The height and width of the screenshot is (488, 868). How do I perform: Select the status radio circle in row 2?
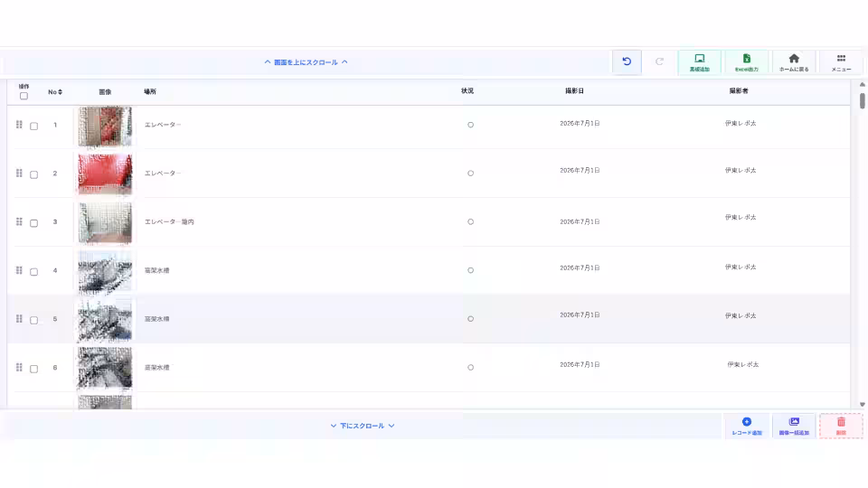470,174
